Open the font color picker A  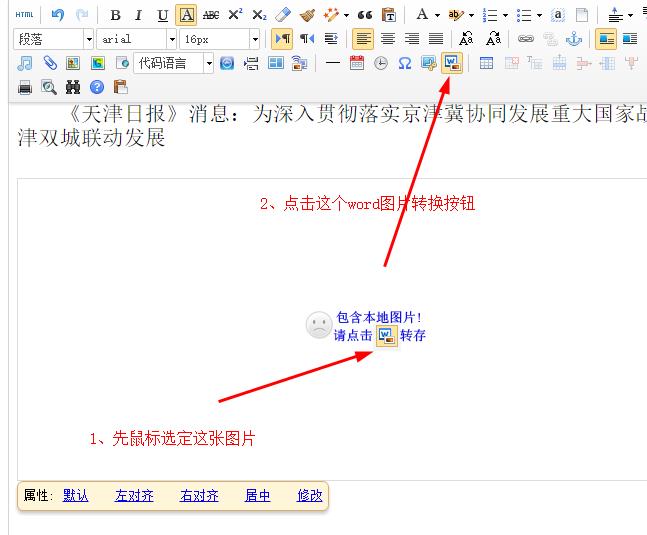tap(422, 15)
